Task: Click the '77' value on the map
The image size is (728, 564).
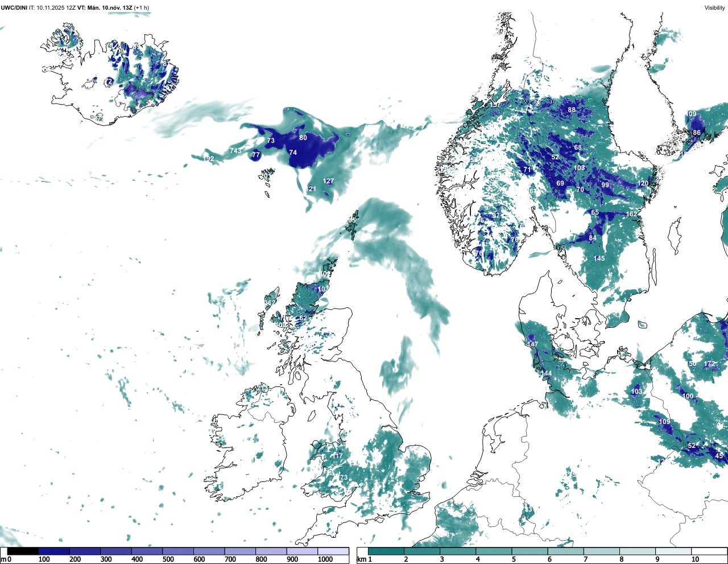Action: point(256,155)
